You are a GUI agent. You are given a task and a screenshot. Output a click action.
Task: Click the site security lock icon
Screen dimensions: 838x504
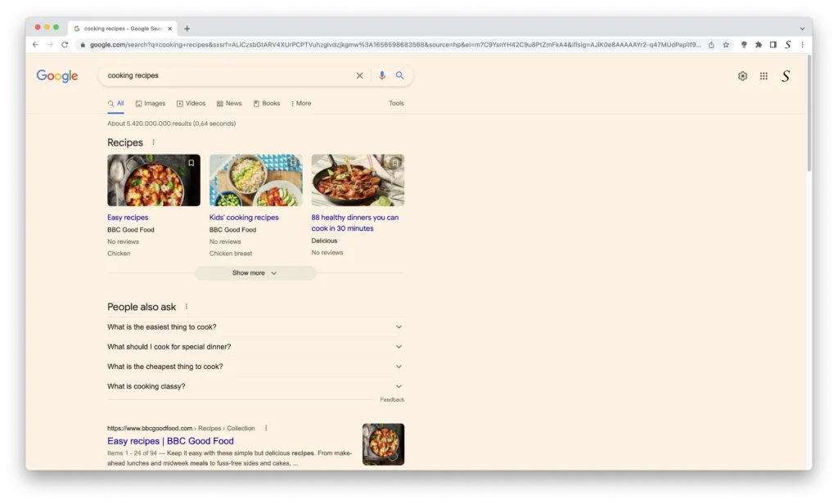(x=83, y=45)
